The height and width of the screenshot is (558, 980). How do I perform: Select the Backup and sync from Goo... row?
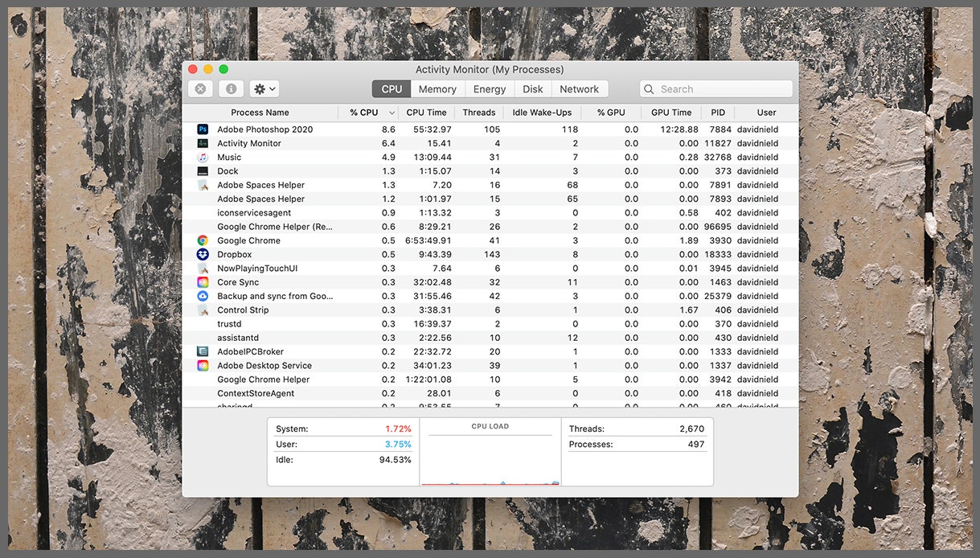[x=490, y=296]
